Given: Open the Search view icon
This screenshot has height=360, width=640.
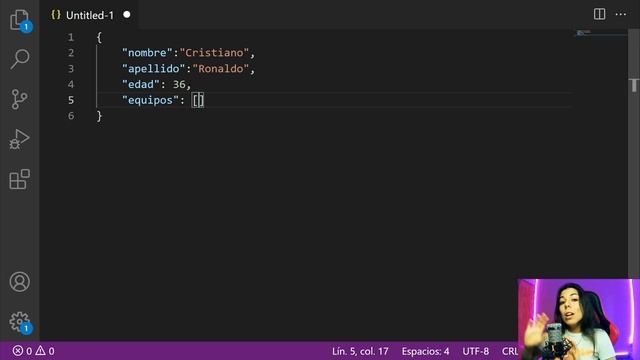Looking at the screenshot, I should [20, 59].
